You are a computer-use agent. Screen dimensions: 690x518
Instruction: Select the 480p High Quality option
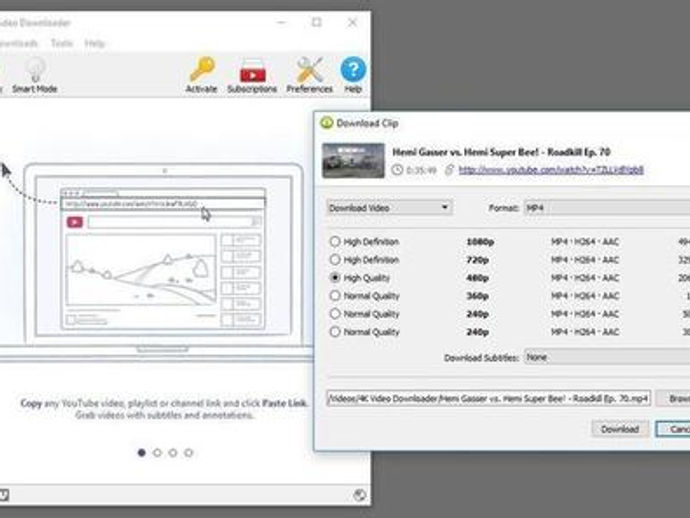click(x=335, y=278)
